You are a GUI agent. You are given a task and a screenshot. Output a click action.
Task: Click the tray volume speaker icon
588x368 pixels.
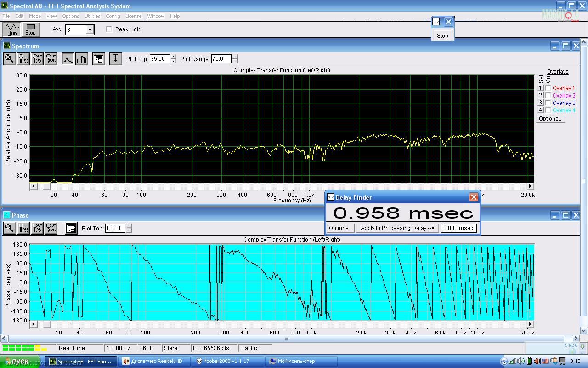pyautogui.click(x=521, y=361)
